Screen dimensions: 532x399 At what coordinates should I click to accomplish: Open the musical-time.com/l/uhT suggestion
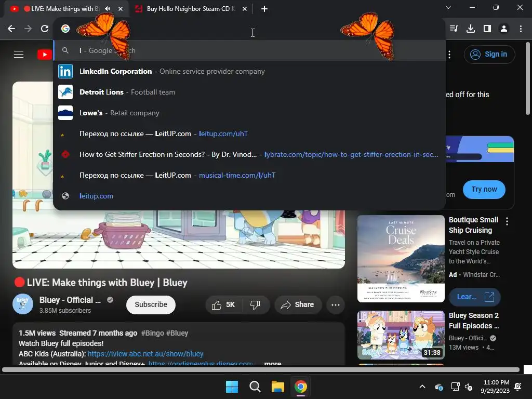250,175
